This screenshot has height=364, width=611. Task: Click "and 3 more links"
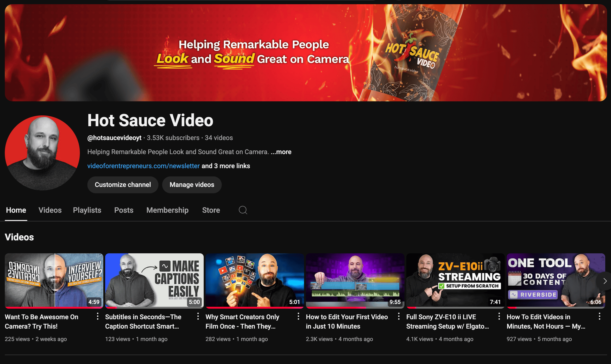coord(226,166)
